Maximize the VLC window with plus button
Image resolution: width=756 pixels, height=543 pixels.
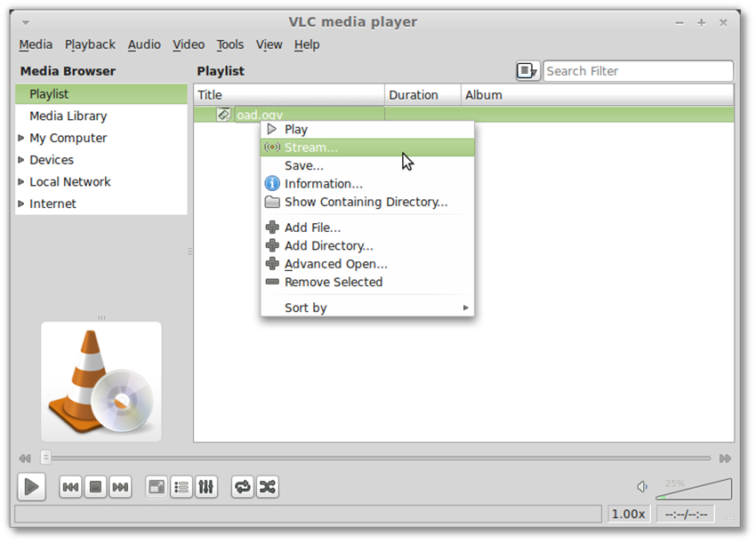coord(702,22)
